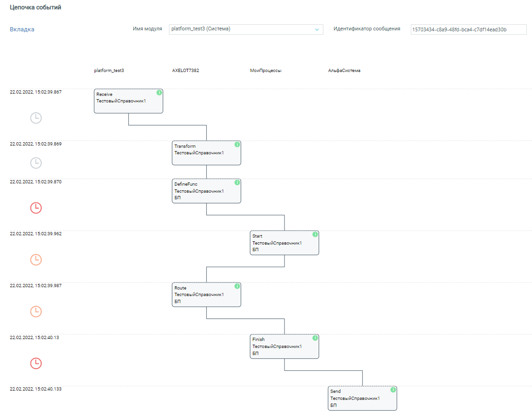Viewport: 532px width, 420px height.
Task: Click the timestamp 22.02.2022, 15:02:39.987
Action: click(36, 285)
